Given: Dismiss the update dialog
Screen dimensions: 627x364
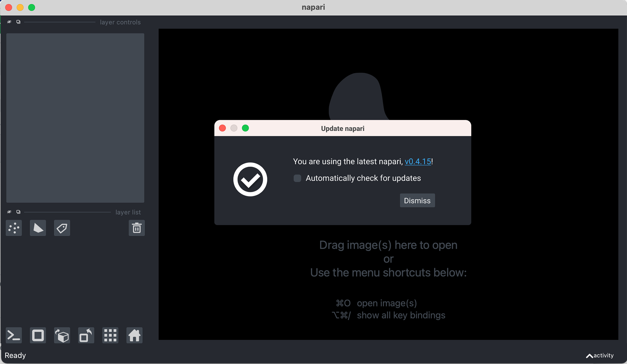Looking at the screenshot, I should [417, 201].
